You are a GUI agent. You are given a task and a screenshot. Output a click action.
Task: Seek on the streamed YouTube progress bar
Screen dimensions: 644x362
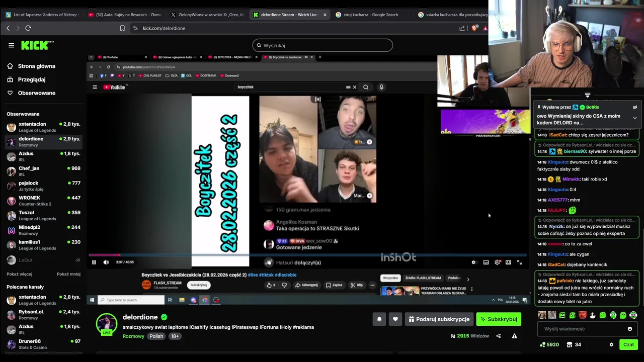[x=308, y=255]
